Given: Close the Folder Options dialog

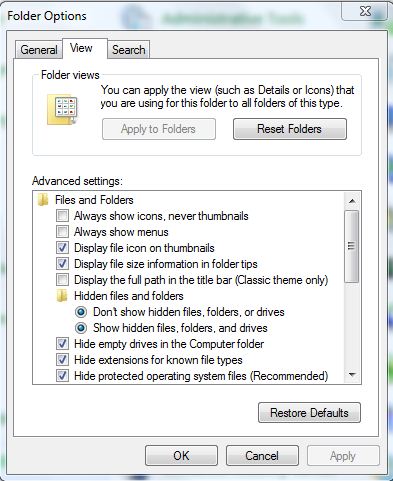Looking at the screenshot, I should pyautogui.click(x=365, y=12).
